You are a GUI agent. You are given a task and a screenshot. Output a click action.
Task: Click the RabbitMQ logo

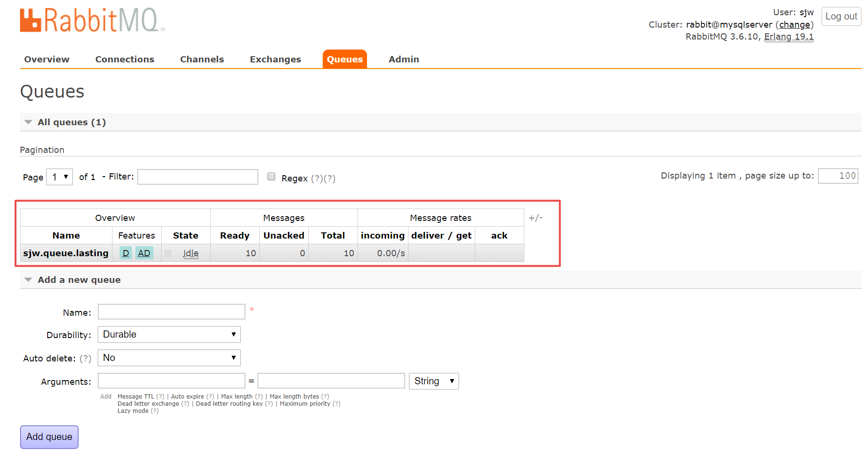[92, 20]
